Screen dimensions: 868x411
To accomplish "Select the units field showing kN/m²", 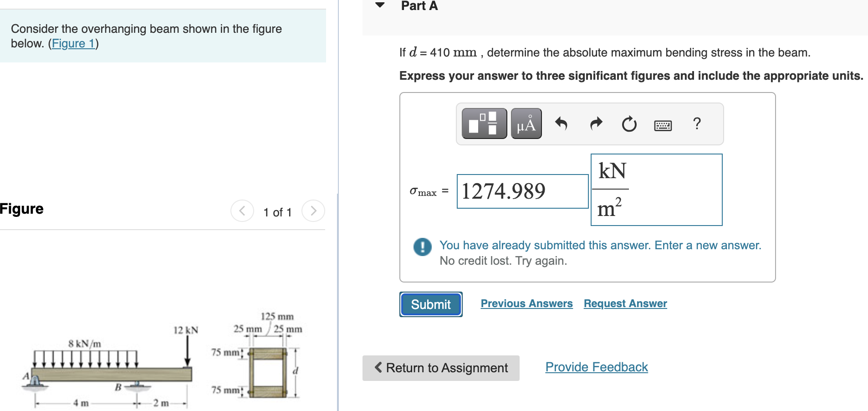I will click(x=656, y=190).
